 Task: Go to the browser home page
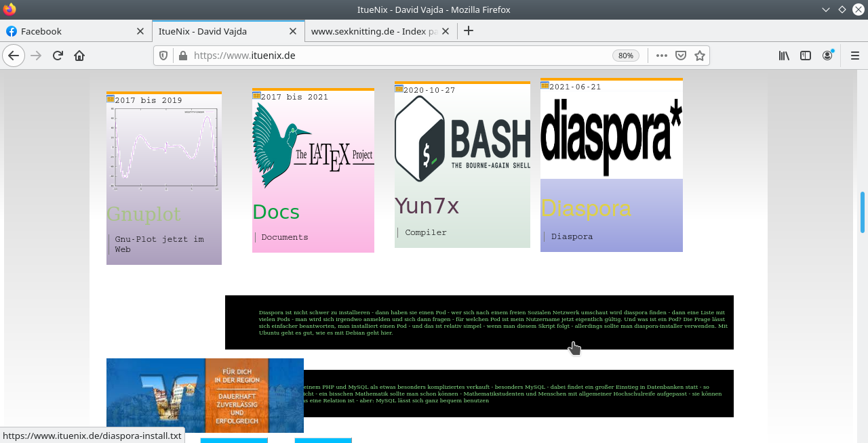pos(79,56)
